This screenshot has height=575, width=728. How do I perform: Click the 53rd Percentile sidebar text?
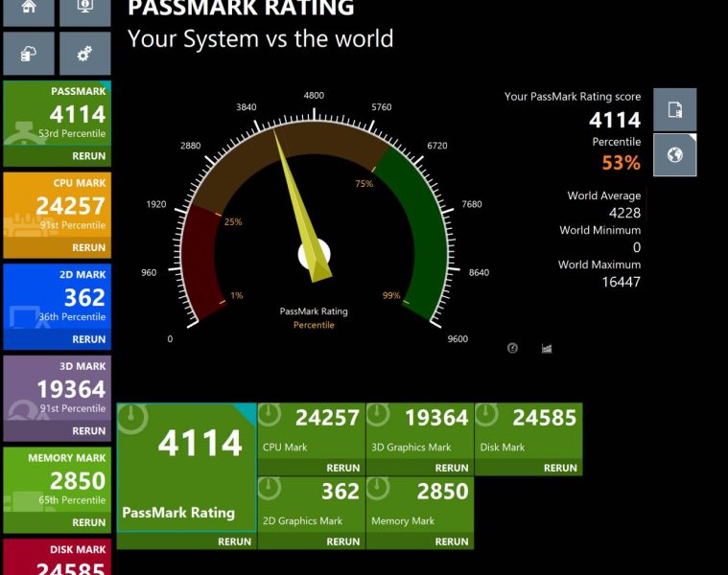[72, 133]
